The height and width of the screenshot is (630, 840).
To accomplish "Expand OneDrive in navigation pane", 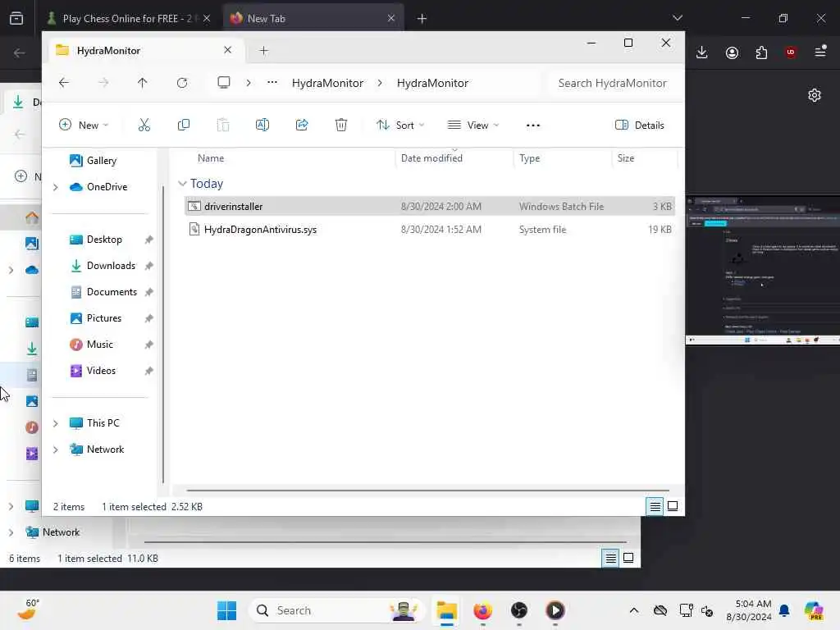I will click(55, 187).
